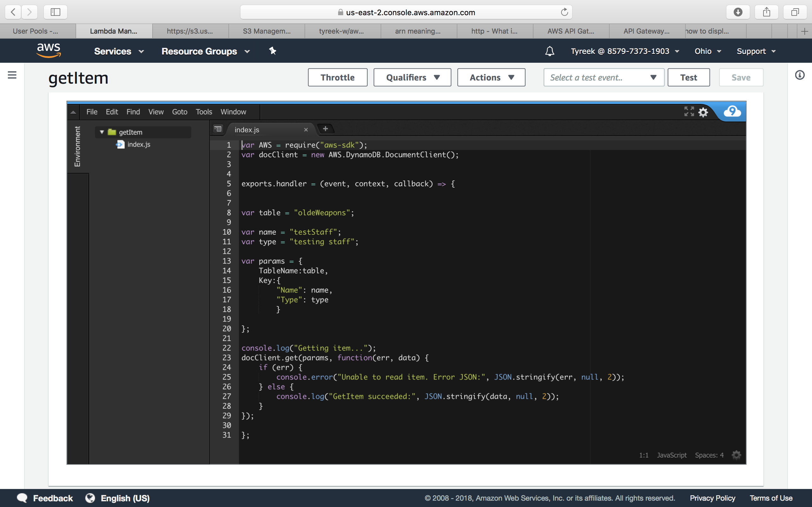Viewport: 812px width, 507px height.
Task: Open Select a test event dropdown
Action: click(x=604, y=77)
